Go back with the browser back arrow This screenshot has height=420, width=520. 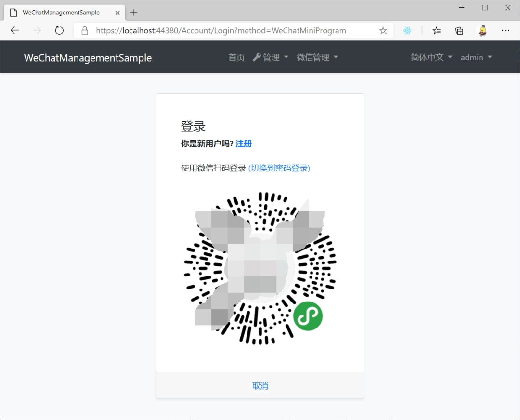pyautogui.click(x=14, y=30)
